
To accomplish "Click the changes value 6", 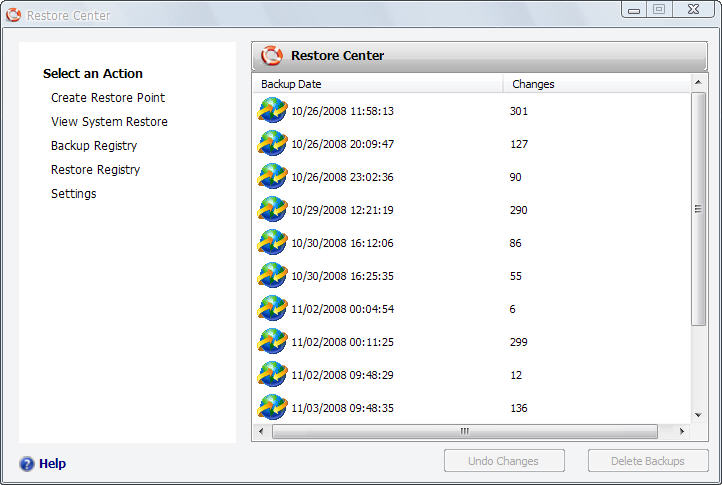I will pos(512,309).
